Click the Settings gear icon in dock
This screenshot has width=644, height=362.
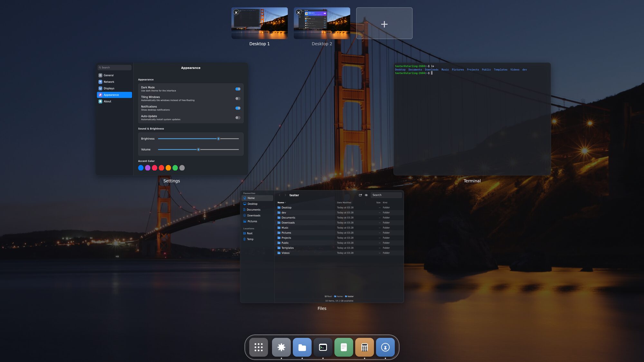coord(281,347)
